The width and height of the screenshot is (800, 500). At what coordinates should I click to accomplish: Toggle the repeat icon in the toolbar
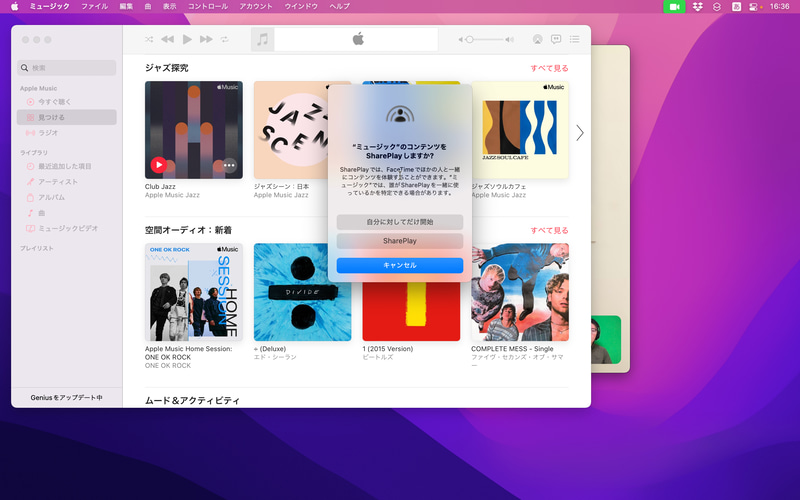coord(224,39)
